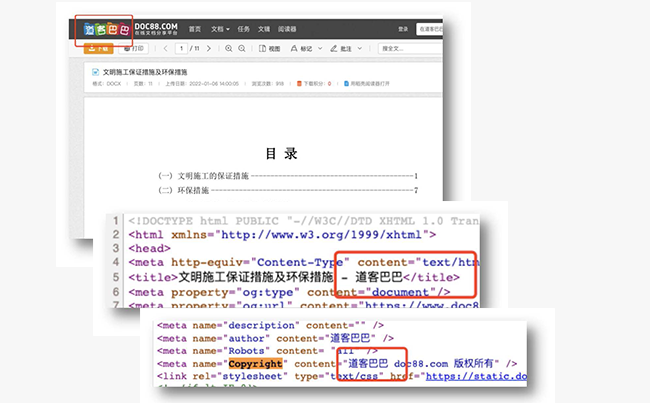Click the 下载积分 points icon
This screenshot has height=403, width=650.
click(299, 84)
